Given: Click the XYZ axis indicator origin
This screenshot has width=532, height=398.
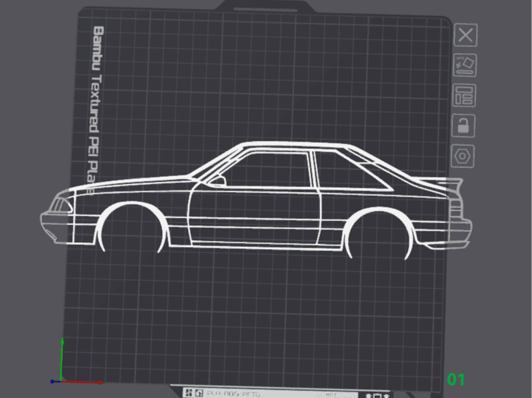Looking at the screenshot, I should 61,381.
